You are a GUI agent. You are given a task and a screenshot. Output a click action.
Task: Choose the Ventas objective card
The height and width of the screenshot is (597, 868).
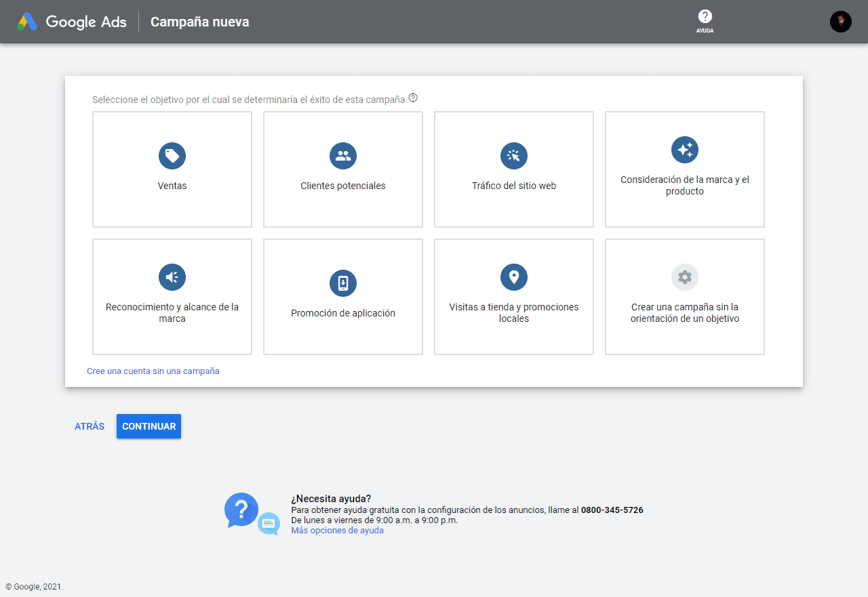pos(172,169)
